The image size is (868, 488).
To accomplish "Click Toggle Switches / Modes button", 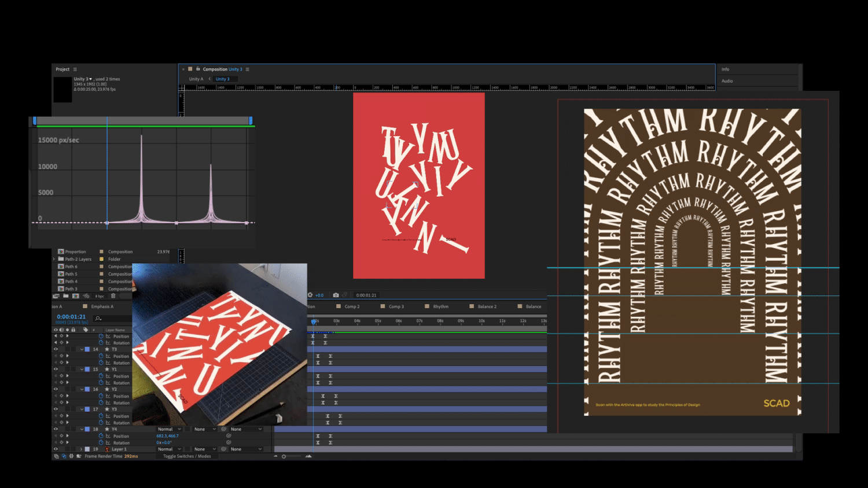I will click(x=187, y=456).
